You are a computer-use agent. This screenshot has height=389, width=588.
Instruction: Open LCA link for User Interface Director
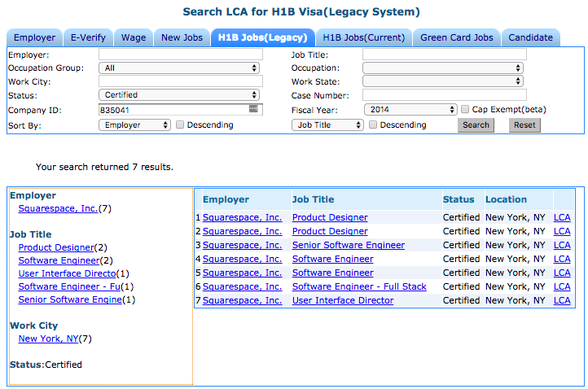click(562, 300)
